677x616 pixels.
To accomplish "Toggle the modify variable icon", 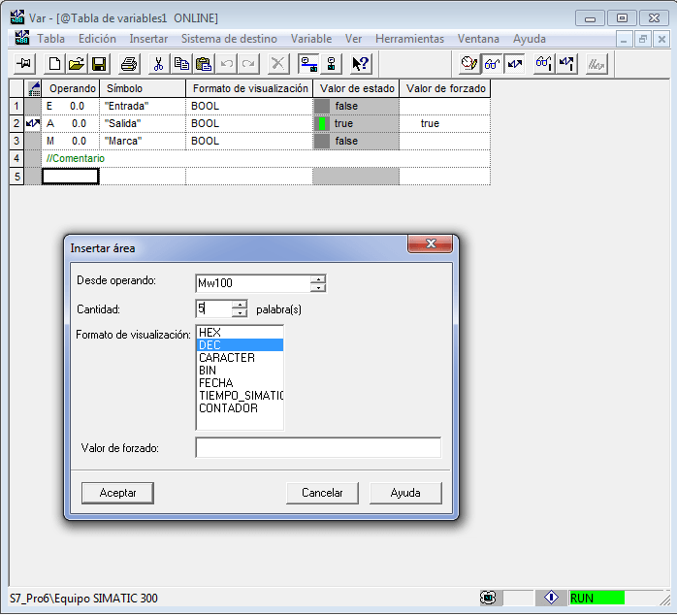I will pyautogui.click(x=514, y=64).
